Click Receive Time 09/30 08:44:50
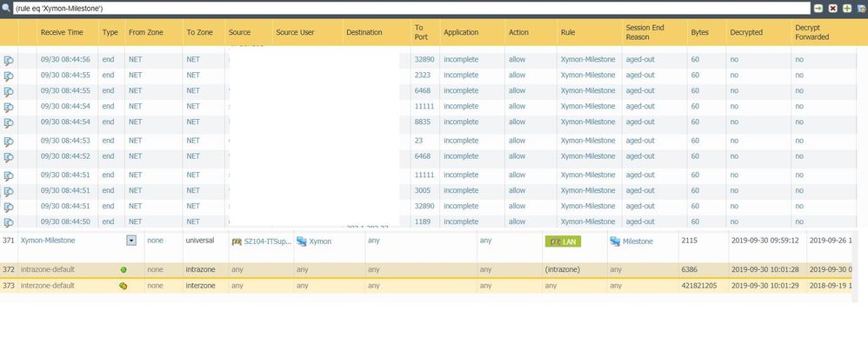Viewport: 868px width, 337px height. coord(66,221)
